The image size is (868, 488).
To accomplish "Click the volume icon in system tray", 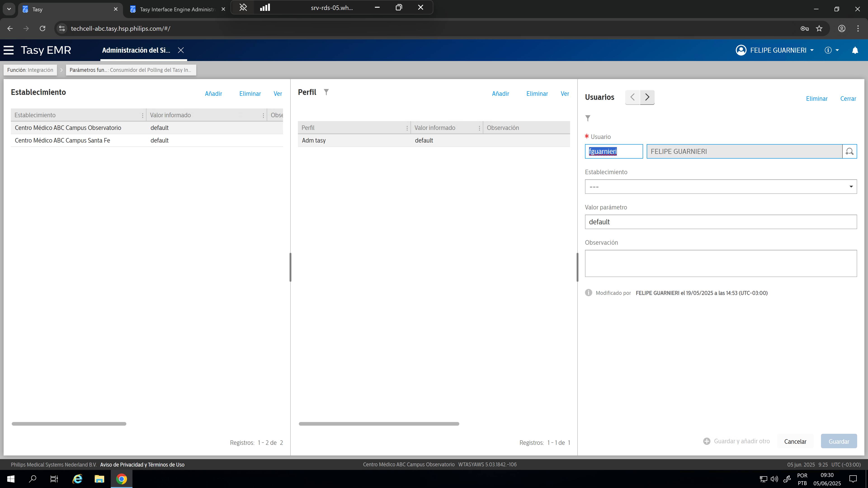I will click(774, 479).
